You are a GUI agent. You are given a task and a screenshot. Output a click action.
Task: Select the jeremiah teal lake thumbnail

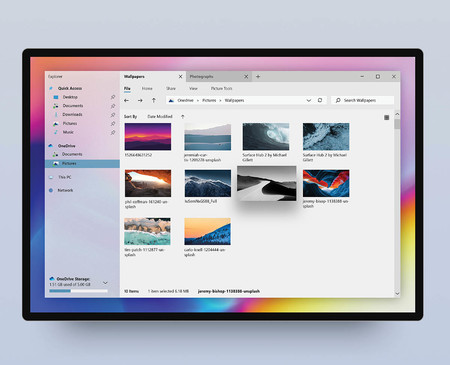click(208, 137)
